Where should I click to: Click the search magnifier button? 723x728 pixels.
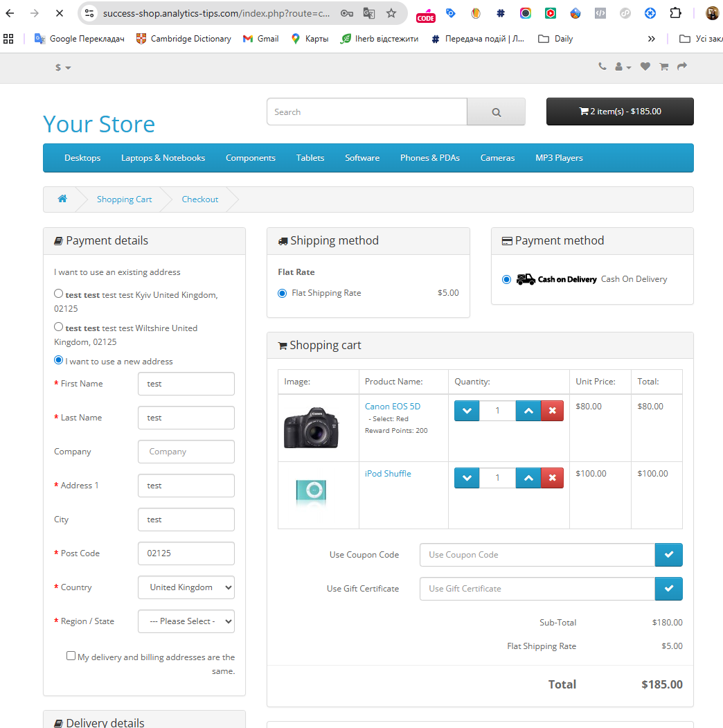pyautogui.click(x=496, y=112)
